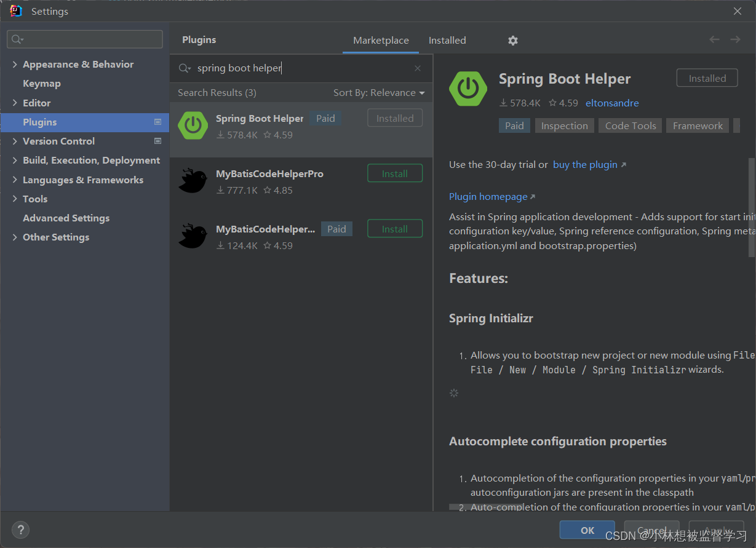Switch to the Installed tab

(x=447, y=40)
